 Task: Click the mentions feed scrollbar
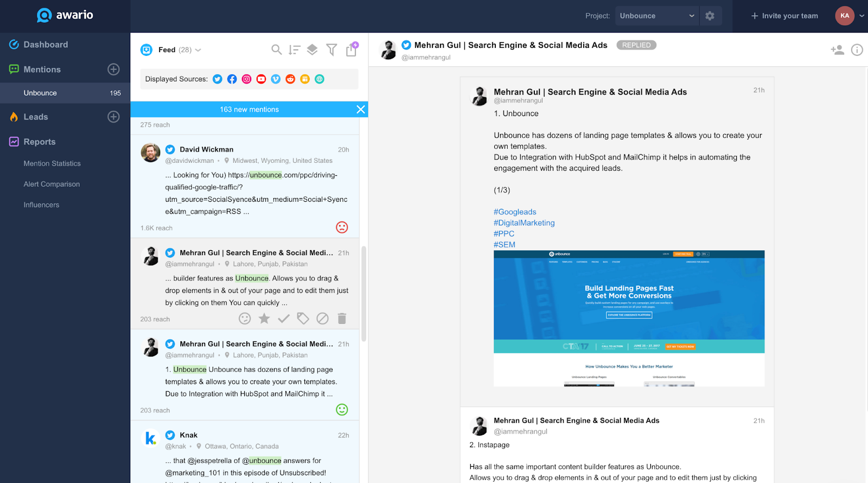click(x=364, y=293)
